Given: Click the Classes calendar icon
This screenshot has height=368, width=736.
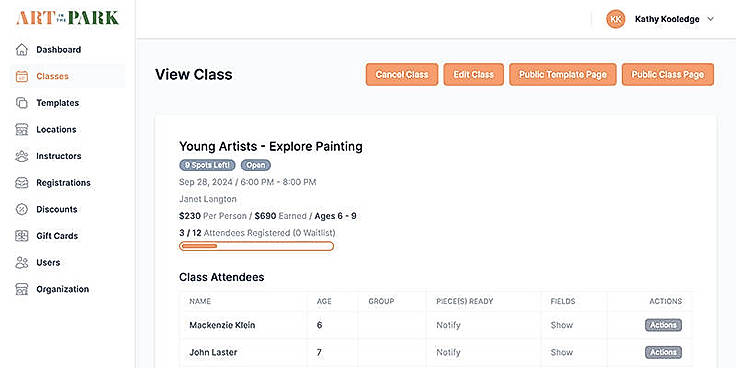Looking at the screenshot, I should tap(22, 77).
